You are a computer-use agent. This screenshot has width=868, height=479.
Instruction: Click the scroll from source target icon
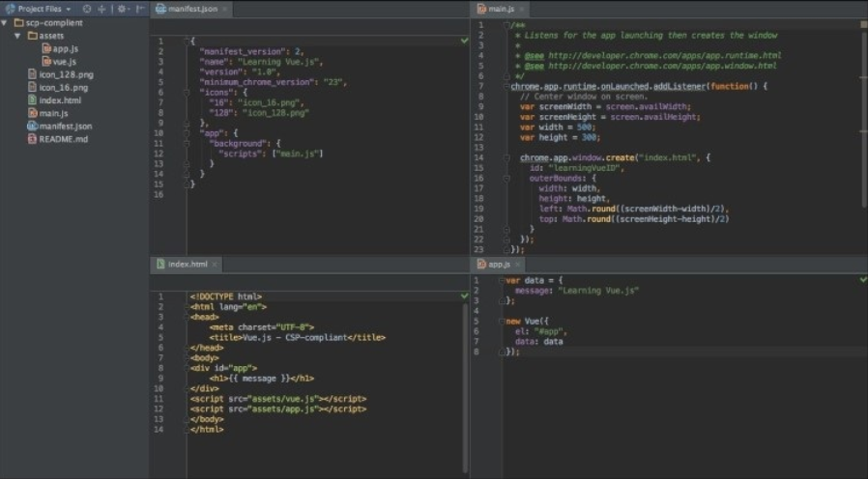point(87,9)
